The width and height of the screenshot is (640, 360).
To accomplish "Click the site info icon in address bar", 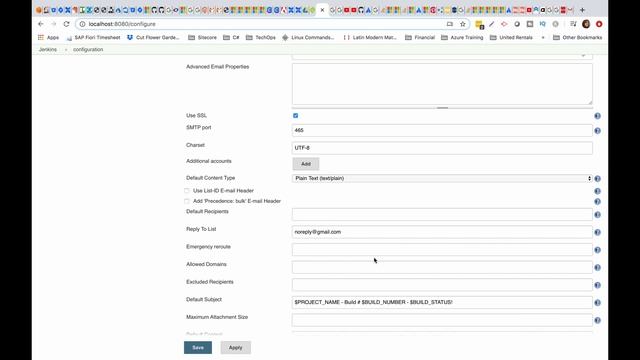I will click(82, 24).
